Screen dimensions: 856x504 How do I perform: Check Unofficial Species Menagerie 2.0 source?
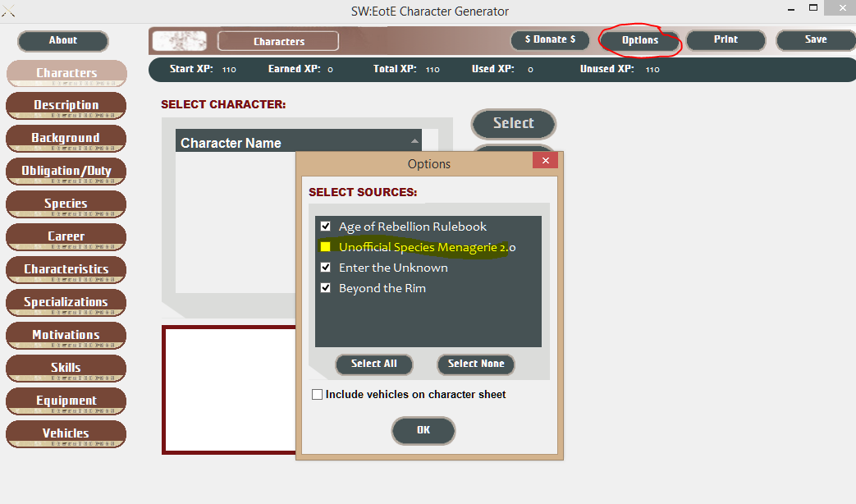click(x=325, y=247)
